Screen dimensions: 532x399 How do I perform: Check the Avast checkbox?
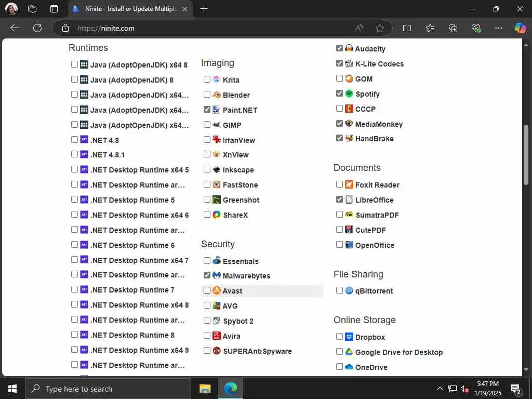pos(207,290)
